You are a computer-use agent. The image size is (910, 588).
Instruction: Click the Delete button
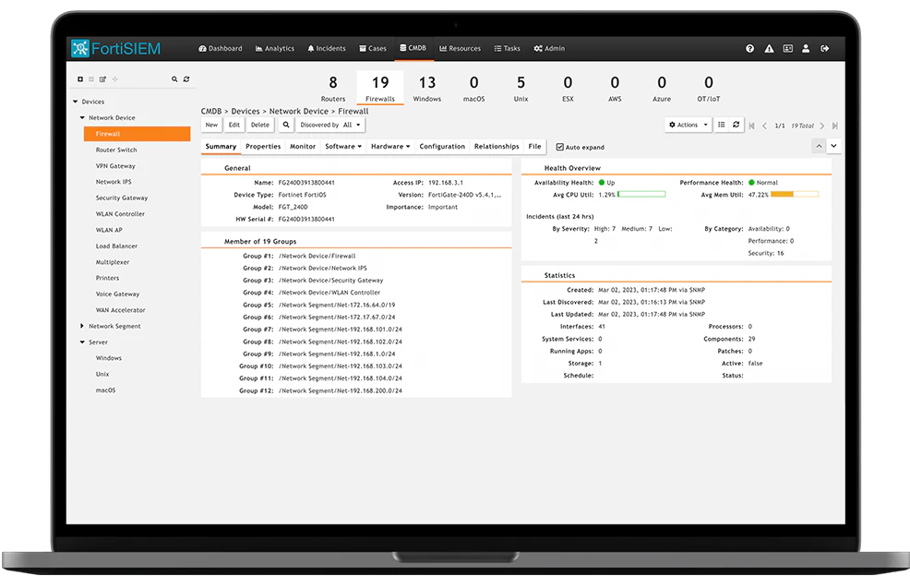click(261, 125)
